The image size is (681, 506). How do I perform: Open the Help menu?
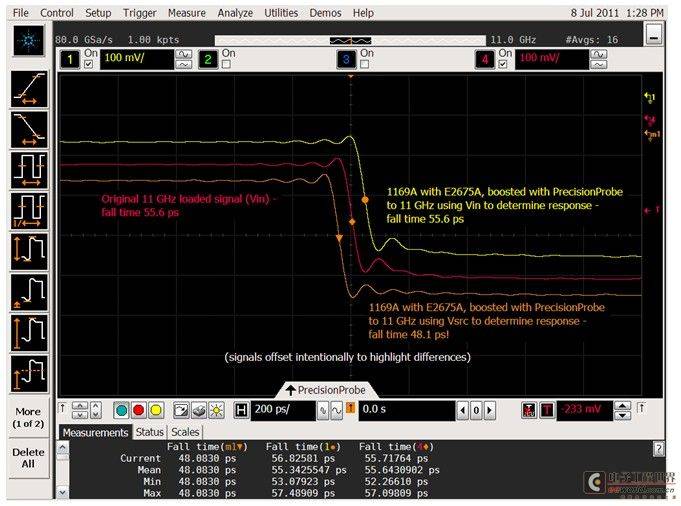[x=363, y=13]
